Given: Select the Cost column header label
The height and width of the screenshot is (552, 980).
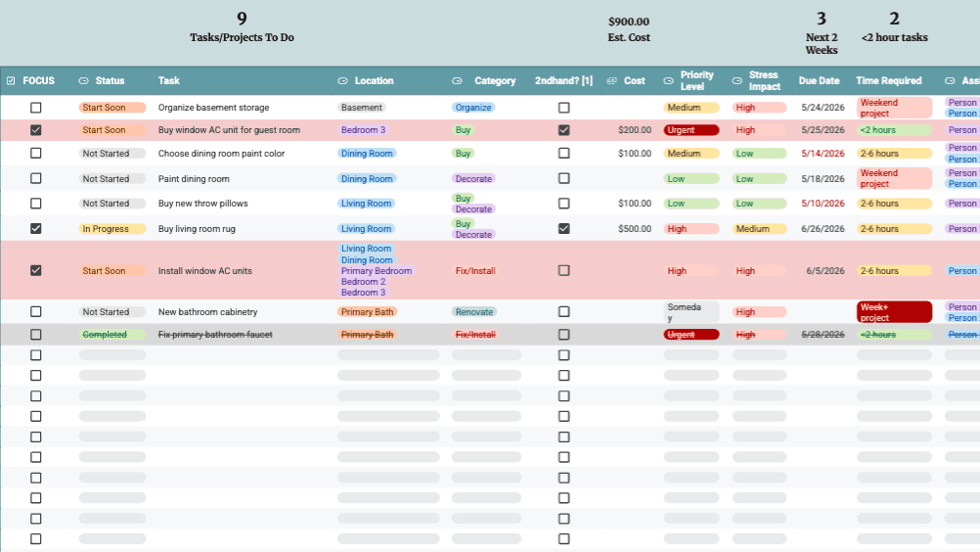Looking at the screenshot, I should (635, 80).
